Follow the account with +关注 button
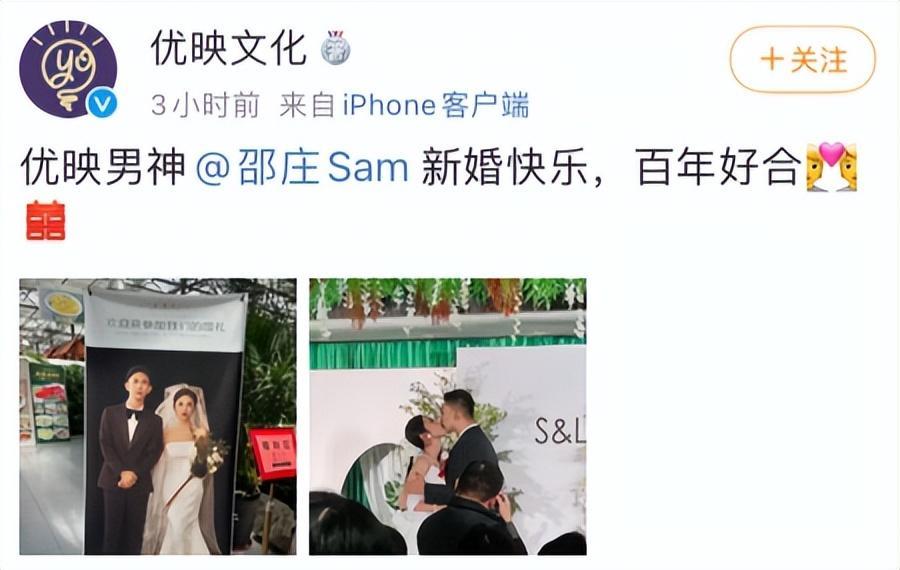The image size is (900, 570). (x=802, y=60)
